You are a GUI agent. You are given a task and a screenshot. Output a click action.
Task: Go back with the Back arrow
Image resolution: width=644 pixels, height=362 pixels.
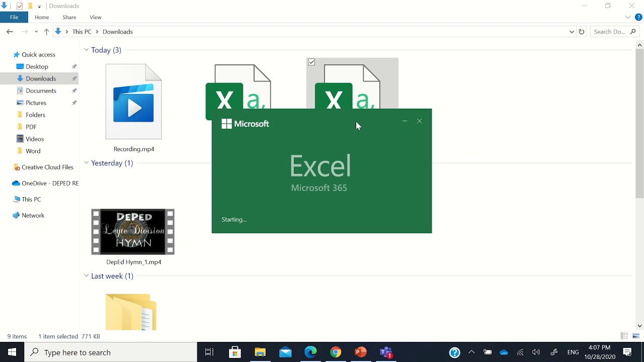tap(10, 32)
